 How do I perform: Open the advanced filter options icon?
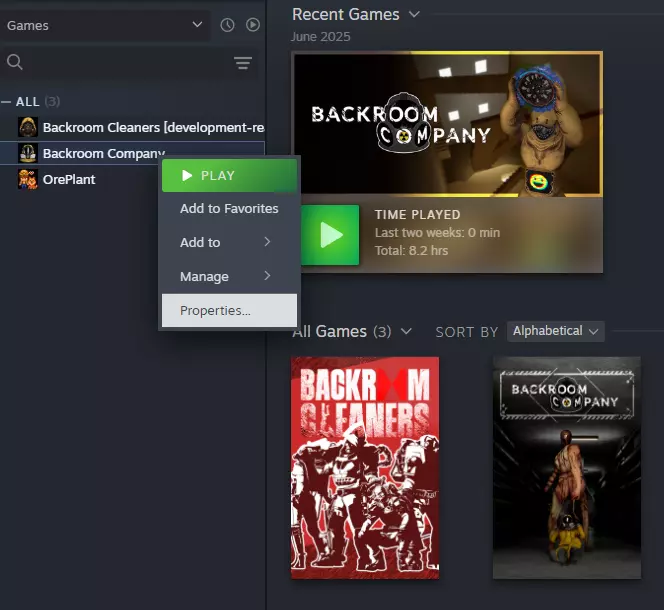(243, 63)
